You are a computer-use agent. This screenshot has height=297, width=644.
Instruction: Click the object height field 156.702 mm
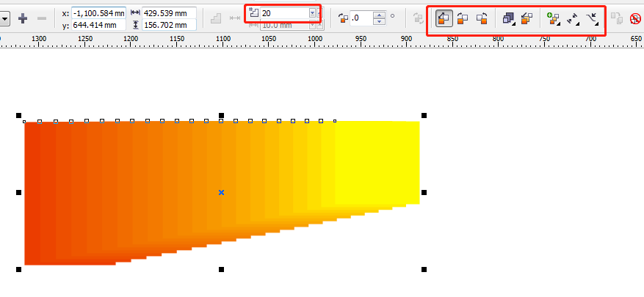pyautogui.click(x=170, y=26)
